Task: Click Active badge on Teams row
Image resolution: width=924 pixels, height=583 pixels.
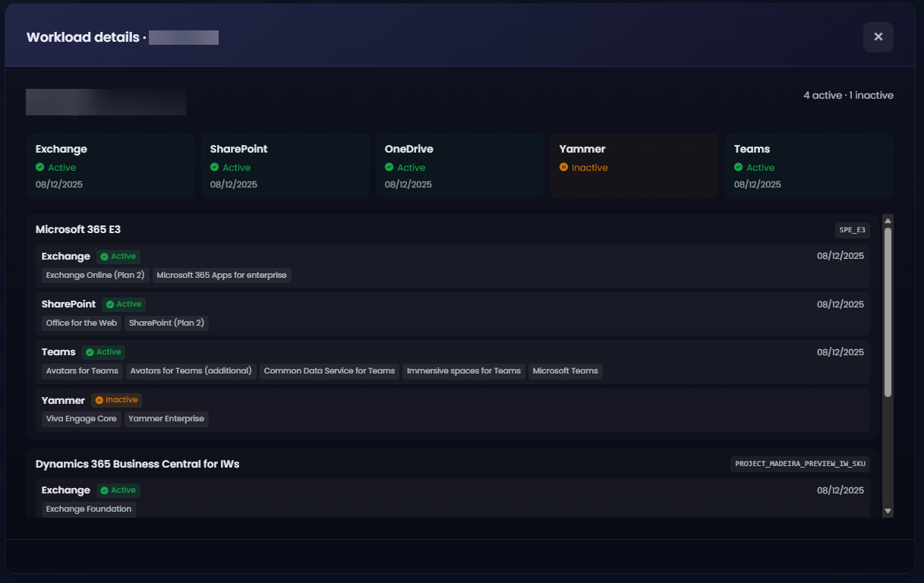Action: [x=103, y=352]
